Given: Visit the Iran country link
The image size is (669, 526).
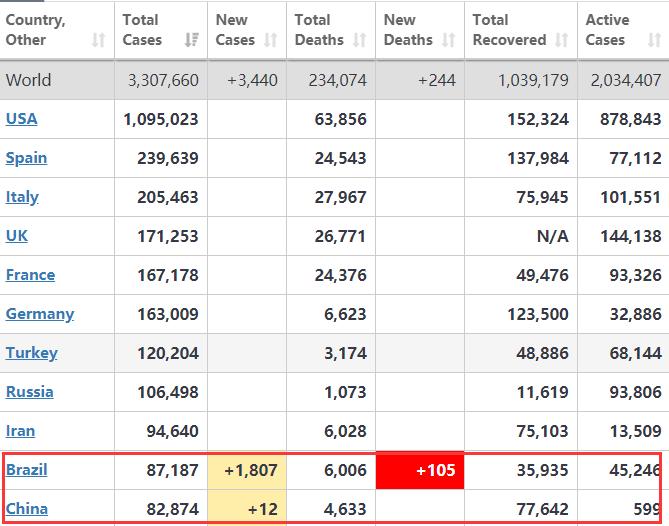Looking at the screenshot, I should coord(20,431).
